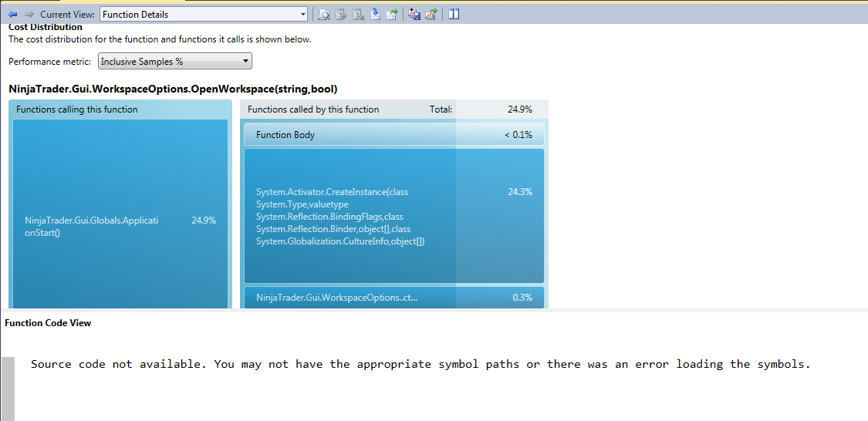Screen dimensions: 868x421
Task: Select the NinjaTrader.Gui.WorkspaceOptions..ct... function bar
Action: point(394,298)
